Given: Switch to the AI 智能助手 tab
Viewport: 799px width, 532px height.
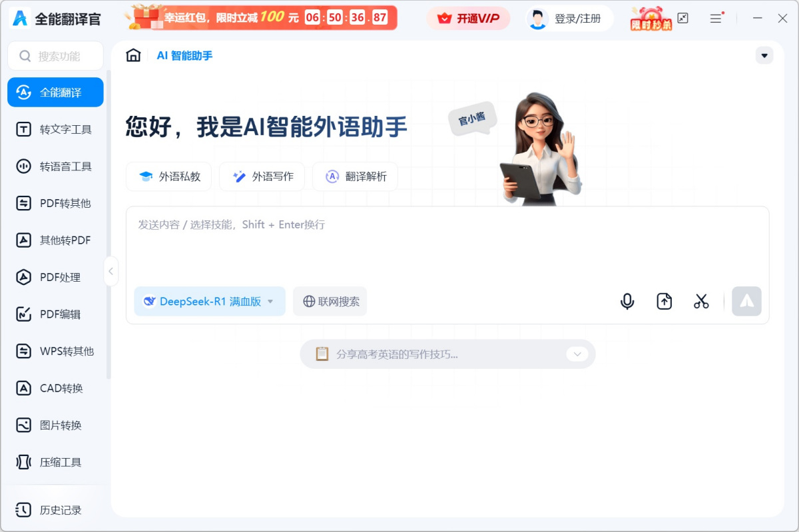Looking at the screenshot, I should pyautogui.click(x=183, y=56).
